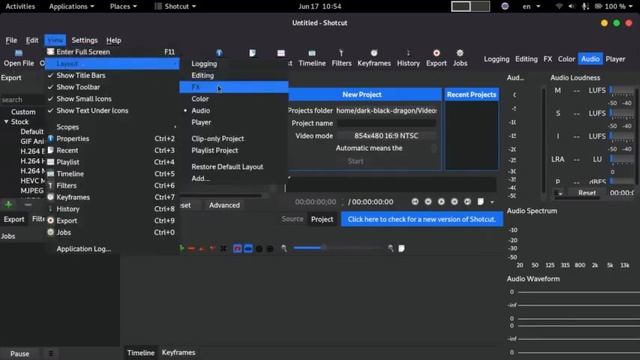The image size is (640, 360).
Task: Click the zoom out magnifier on timeline toolbar
Action: (x=284, y=248)
